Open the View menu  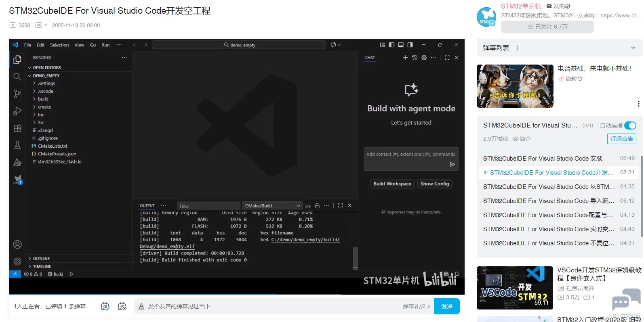click(x=79, y=45)
